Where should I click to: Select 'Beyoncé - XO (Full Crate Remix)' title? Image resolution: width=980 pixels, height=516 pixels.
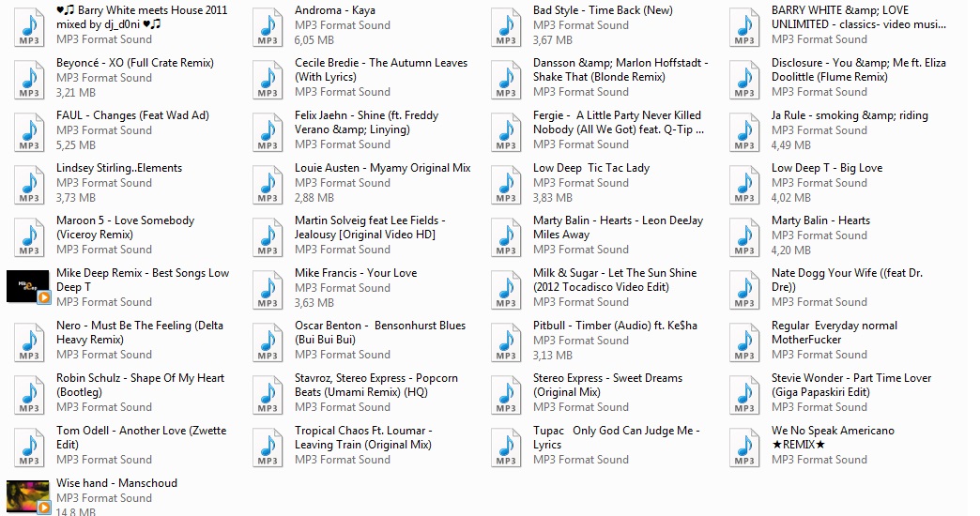[135, 63]
